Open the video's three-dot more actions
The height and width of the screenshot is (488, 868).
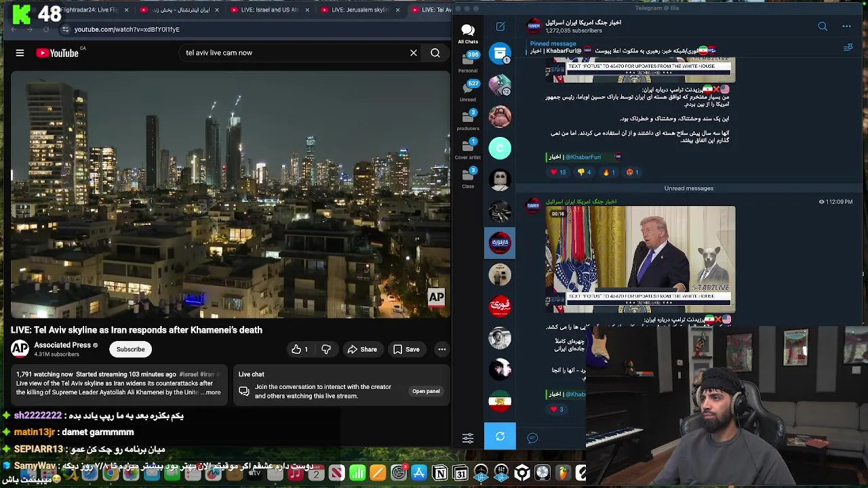tap(441, 349)
